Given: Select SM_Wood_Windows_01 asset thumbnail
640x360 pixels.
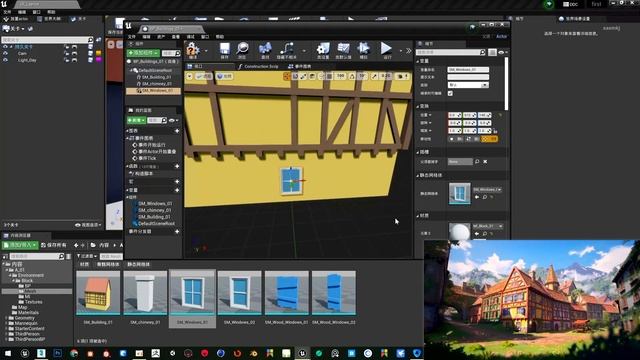Looking at the screenshot, I should (x=287, y=293).
